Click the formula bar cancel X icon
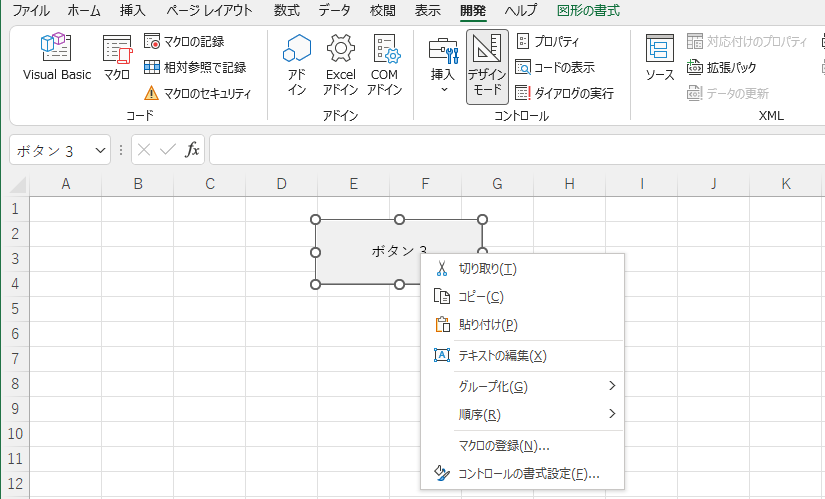The width and height of the screenshot is (825, 499). click(x=144, y=150)
